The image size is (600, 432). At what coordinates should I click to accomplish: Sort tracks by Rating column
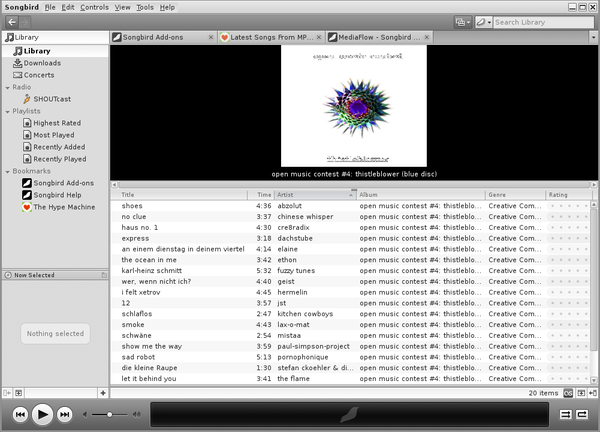tap(568, 195)
